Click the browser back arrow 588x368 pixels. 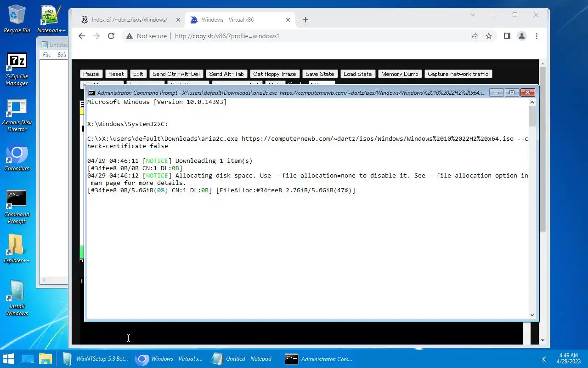point(82,36)
